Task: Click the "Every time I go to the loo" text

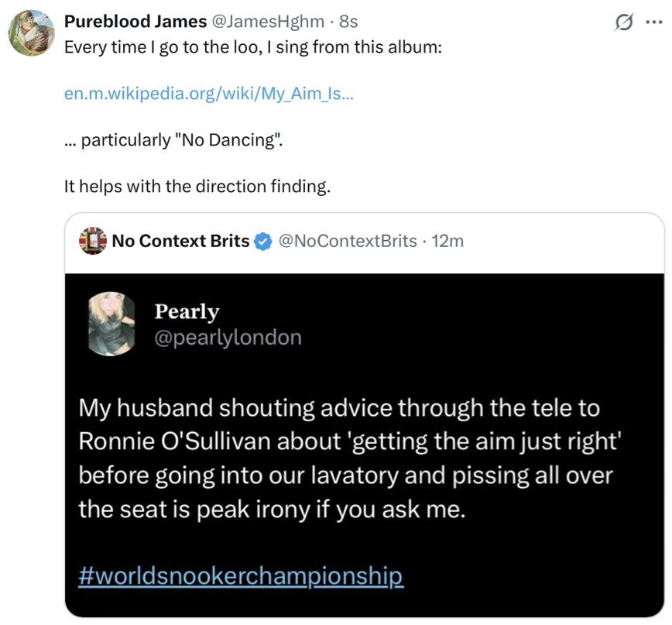Action: pyautogui.click(x=253, y=46)
